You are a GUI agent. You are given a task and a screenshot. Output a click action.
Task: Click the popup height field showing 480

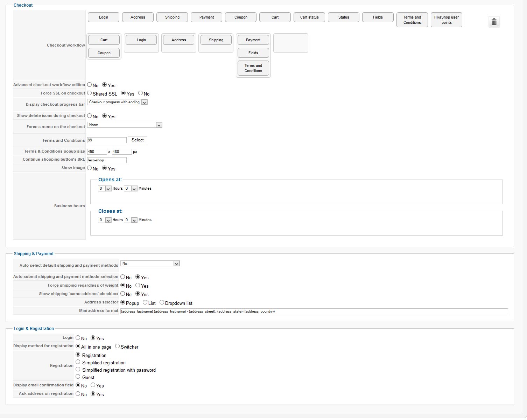click(122, 152)
